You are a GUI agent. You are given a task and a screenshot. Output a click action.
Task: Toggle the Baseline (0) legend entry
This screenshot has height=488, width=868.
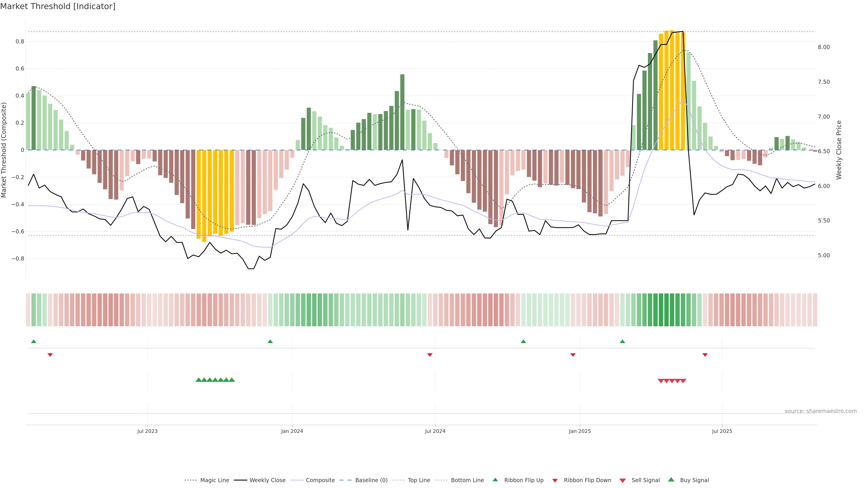[x=371, y=480]
